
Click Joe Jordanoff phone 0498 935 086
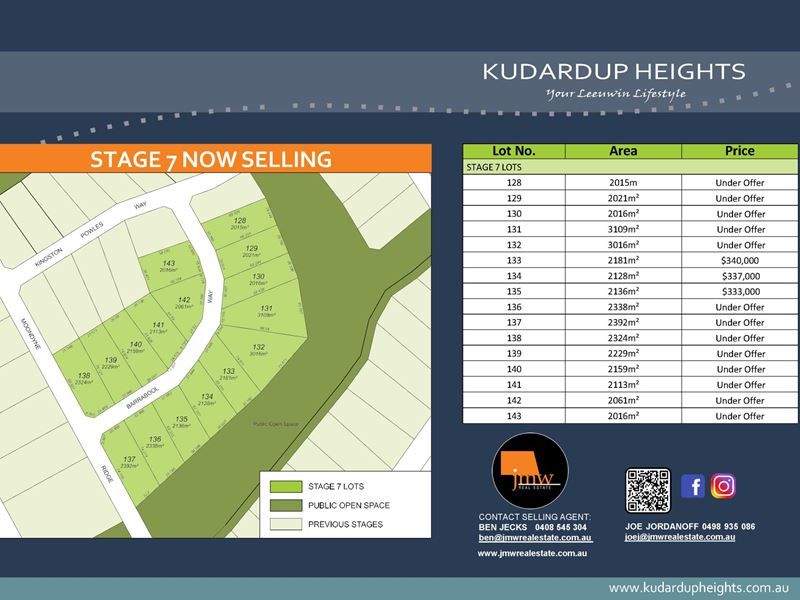pyautogui.click(x=729, y=527)
